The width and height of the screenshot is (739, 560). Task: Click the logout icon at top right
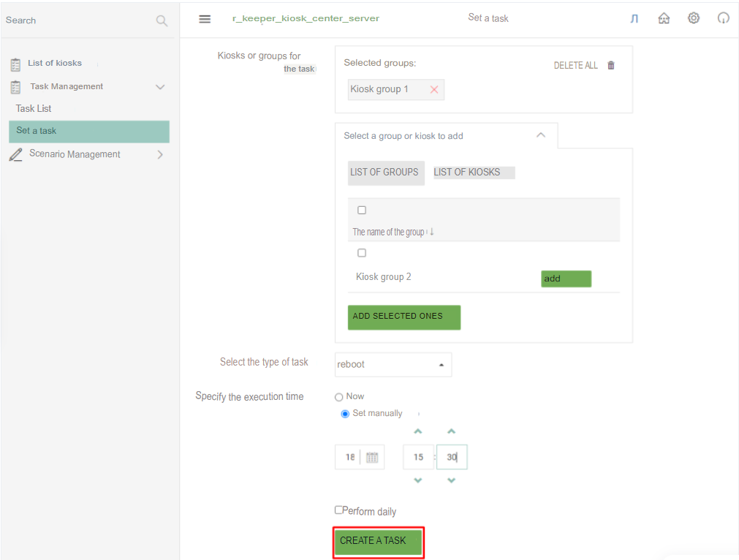723,18
